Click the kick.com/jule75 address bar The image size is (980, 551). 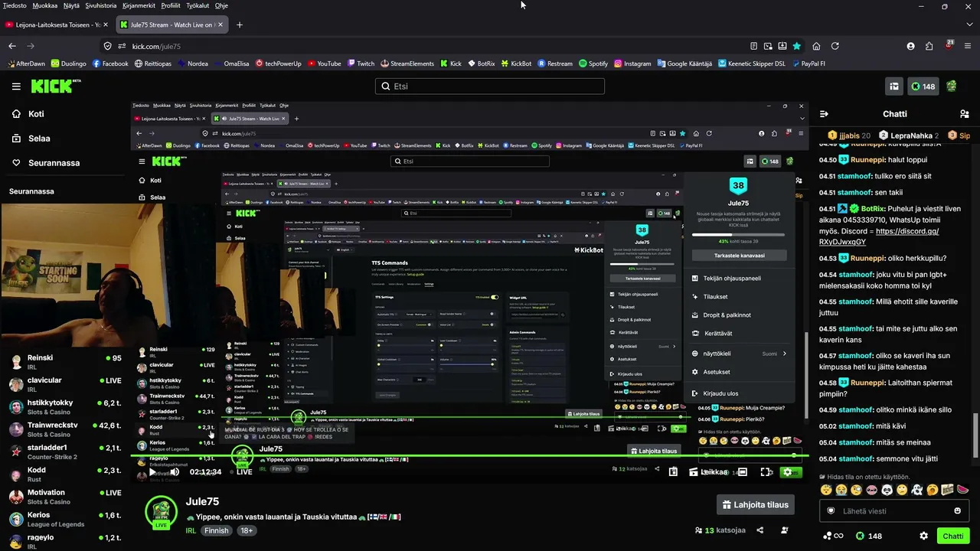click(x=436, y=46)
